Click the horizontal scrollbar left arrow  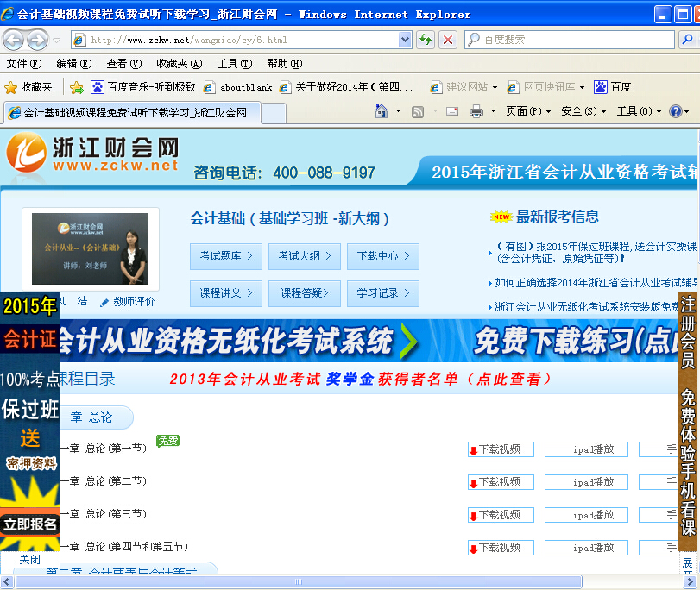7,582
